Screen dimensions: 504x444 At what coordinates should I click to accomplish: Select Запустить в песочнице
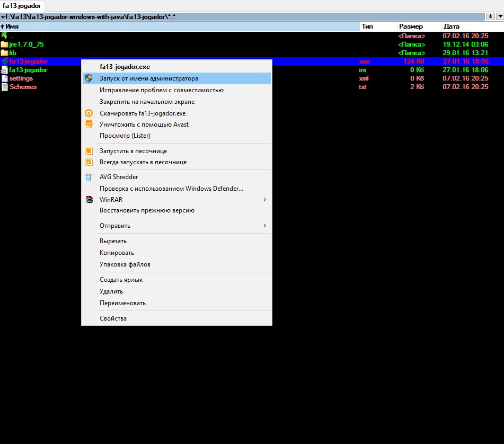click(x=176, y=150)
